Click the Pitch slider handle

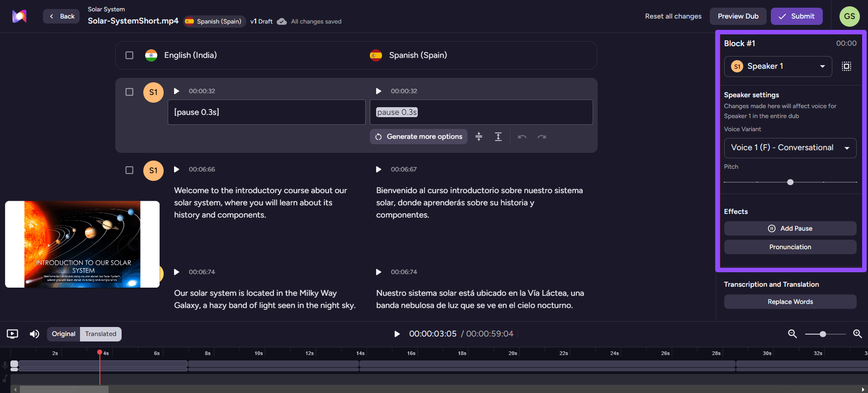(790, 182)
